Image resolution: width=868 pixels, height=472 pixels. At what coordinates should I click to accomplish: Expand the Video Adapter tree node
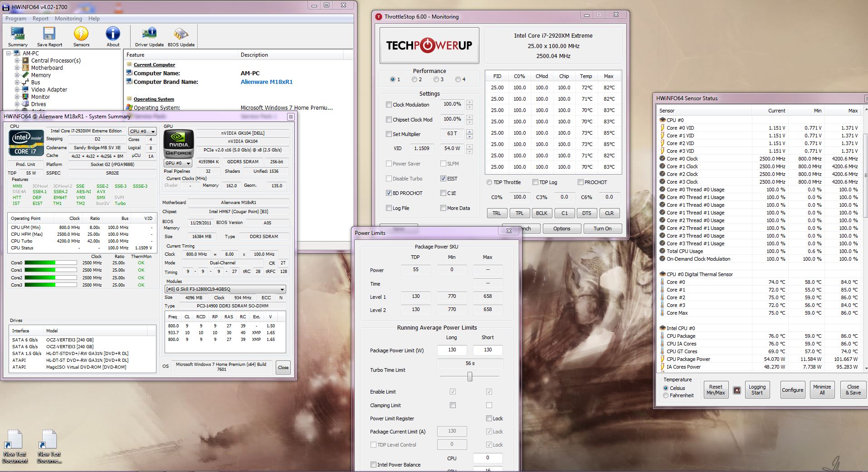[x=17, y=89]
